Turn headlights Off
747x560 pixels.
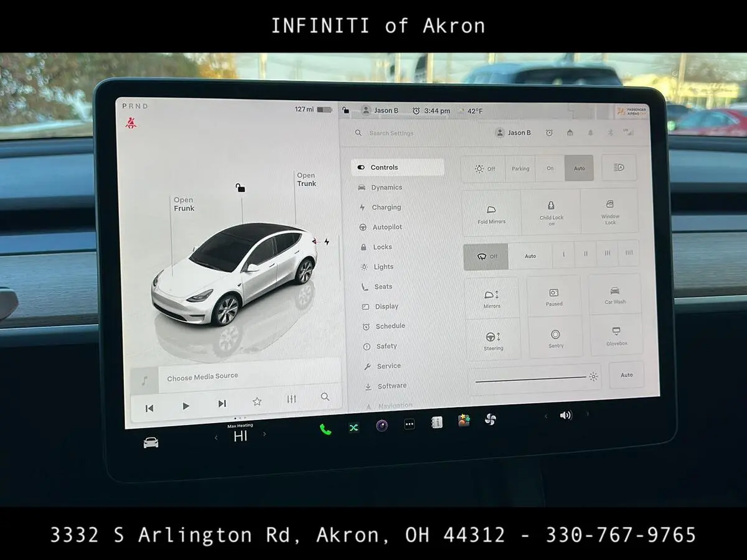[484, 169]
